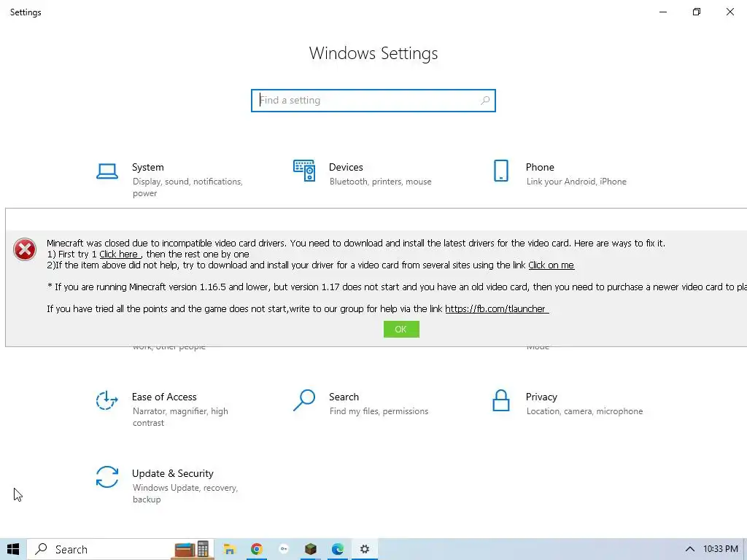Open the Windows Start menu

(13, 549)
